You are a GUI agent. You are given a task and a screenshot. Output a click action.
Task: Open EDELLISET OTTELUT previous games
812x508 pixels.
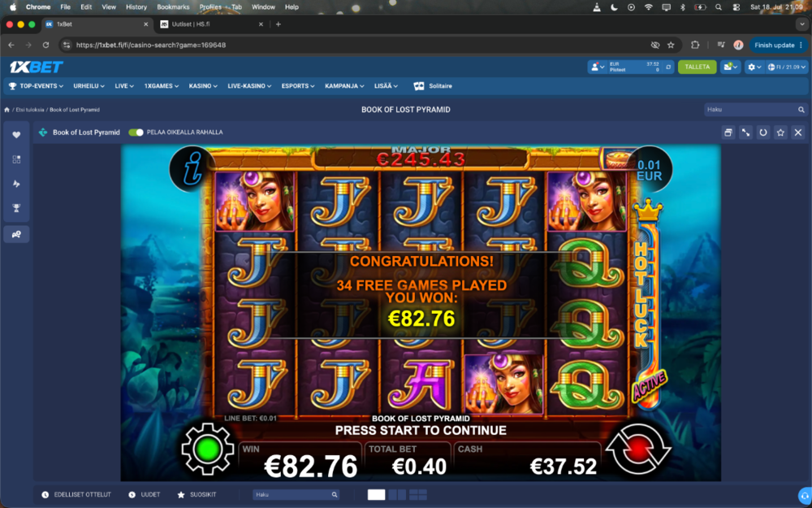click(76, 494)
